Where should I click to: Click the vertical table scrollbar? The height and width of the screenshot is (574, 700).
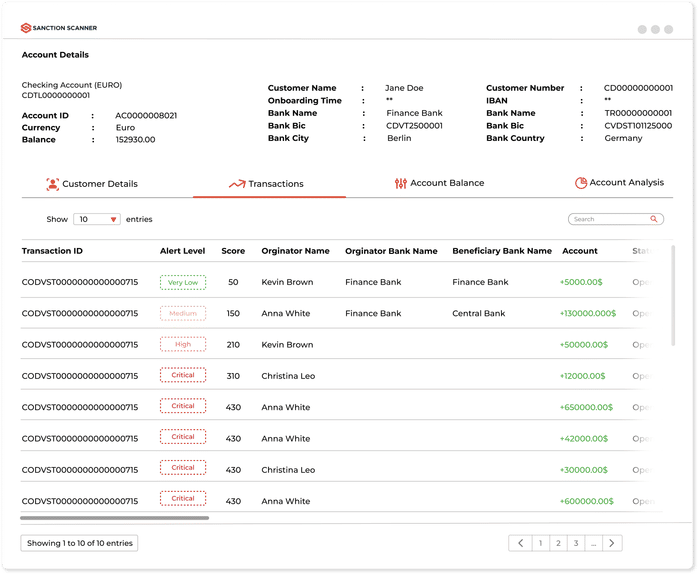click(x=673, y=295)
